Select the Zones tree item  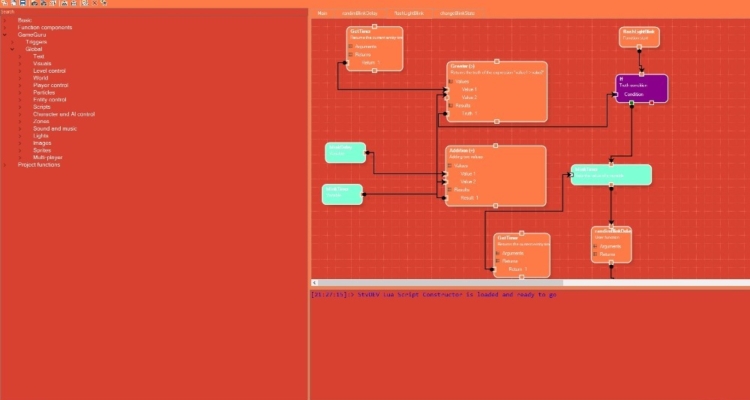[x=41, y=121]
